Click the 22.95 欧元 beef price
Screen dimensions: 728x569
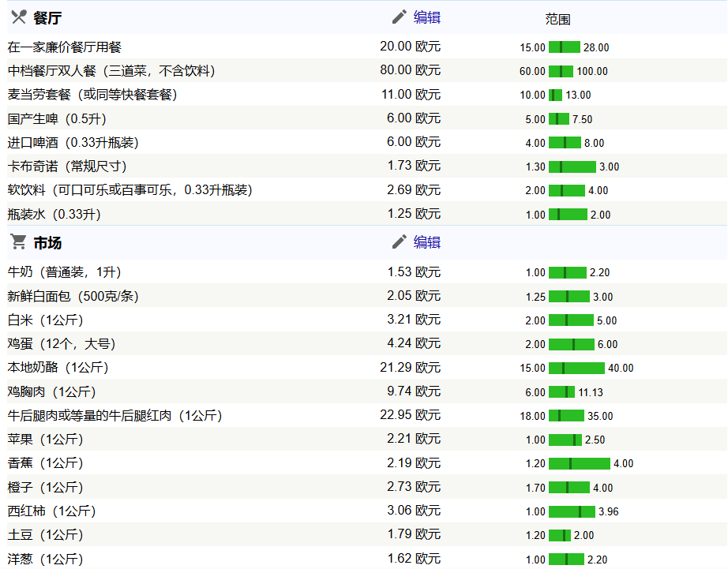tap(410, 415)
